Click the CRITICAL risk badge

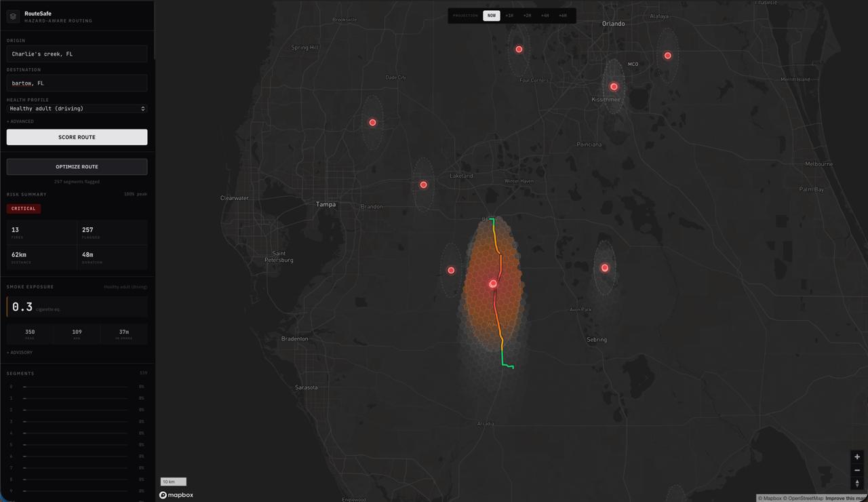pyautogui.click(x=24, y=209)
